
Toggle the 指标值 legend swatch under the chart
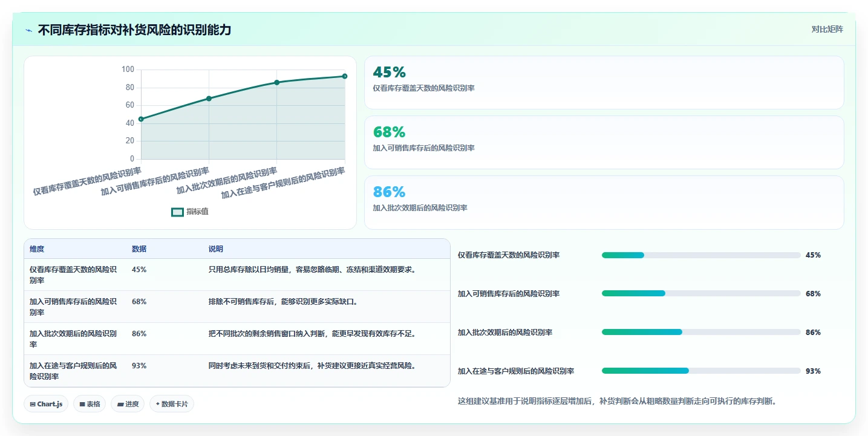pos(177,212)
